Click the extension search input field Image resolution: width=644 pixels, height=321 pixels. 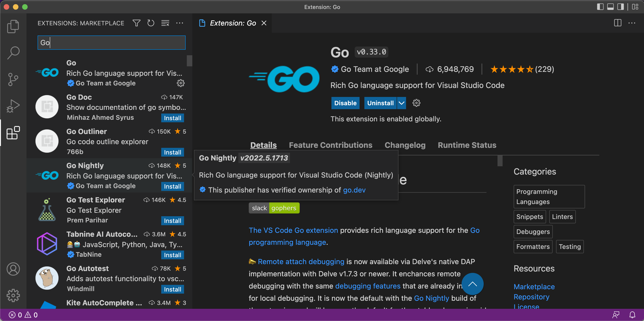tap(111, 43)
